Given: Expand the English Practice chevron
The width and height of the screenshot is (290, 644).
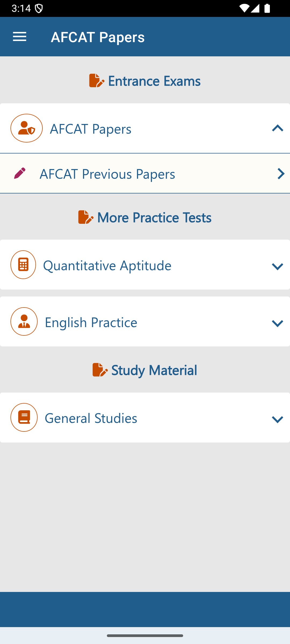Looking at the screenshot, I should click(277, 323).
